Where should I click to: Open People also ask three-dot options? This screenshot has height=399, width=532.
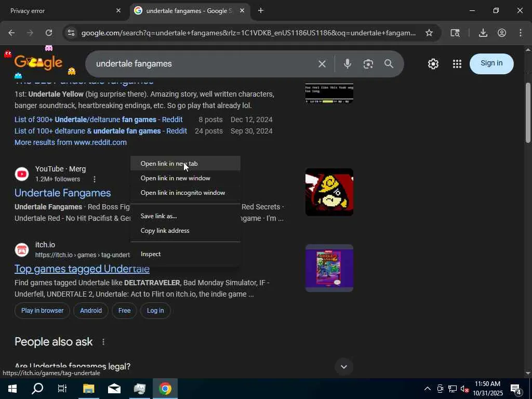click(x=103, y=342)
